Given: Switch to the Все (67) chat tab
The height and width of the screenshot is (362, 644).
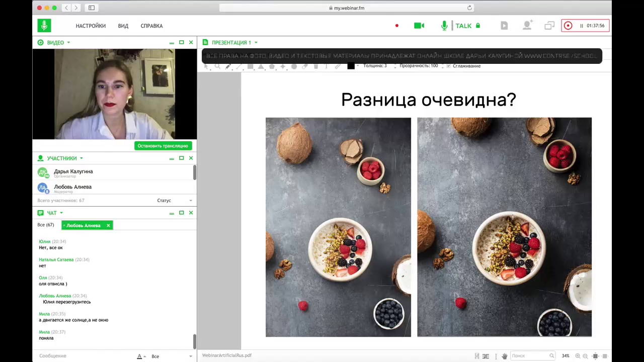Looking at the screenshot, I should pos(46,225).
